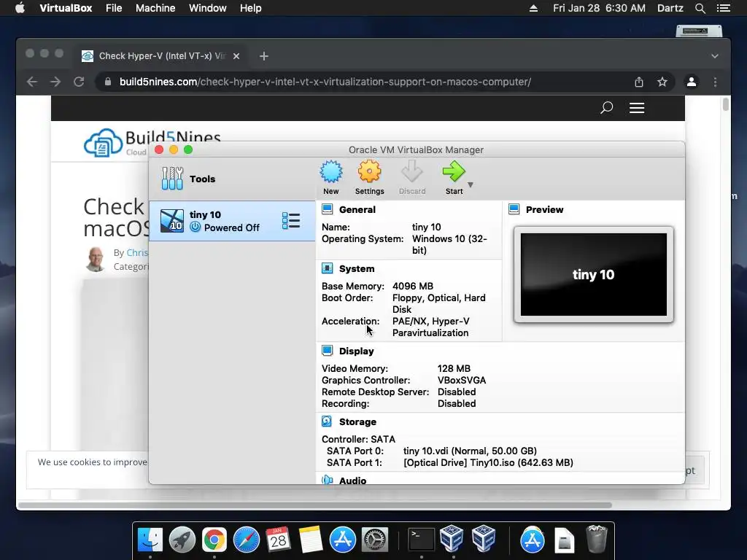
Task: Close the Check Hyper-V browser tab
Action: coord(236,56)
